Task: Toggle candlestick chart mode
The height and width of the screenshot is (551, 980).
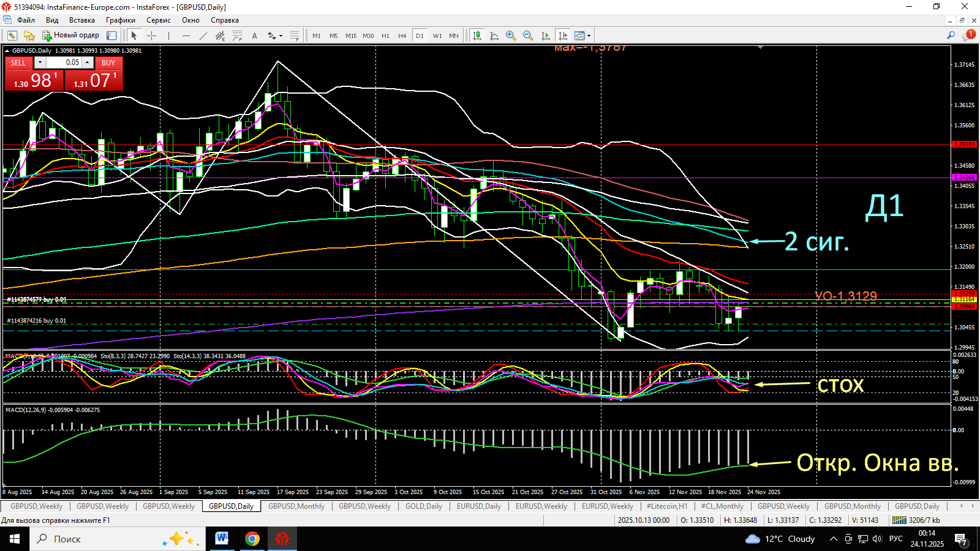Action: 477,36
